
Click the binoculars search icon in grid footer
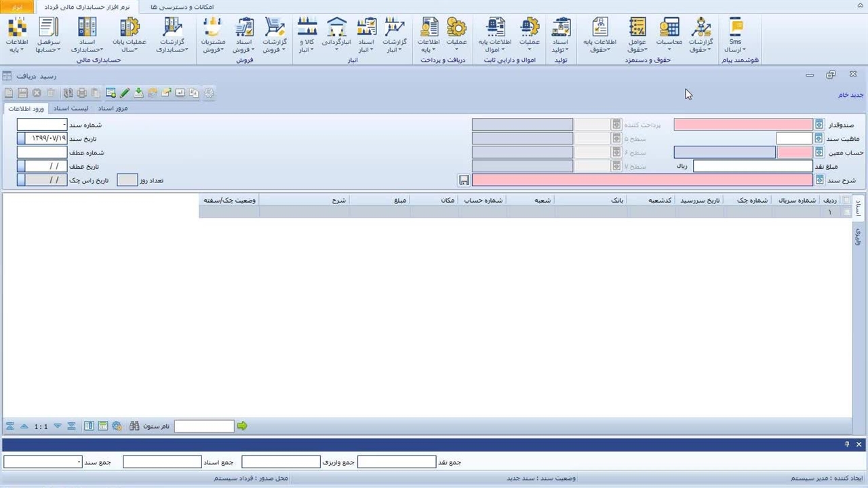click(x=134, y=426)
